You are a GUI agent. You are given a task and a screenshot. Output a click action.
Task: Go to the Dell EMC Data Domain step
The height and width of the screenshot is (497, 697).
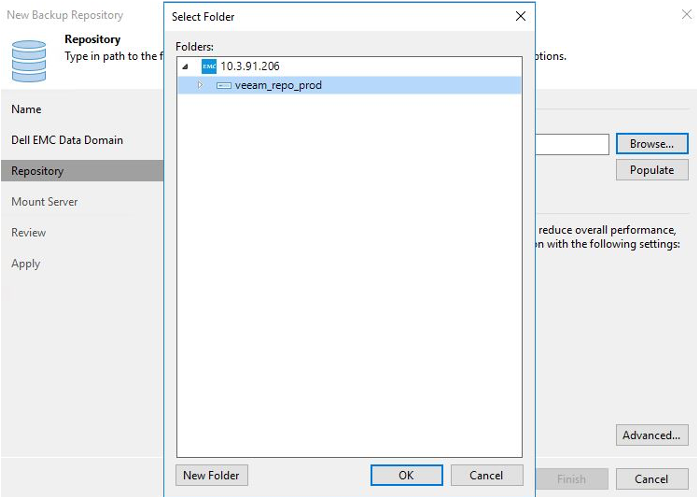[67, 140]
